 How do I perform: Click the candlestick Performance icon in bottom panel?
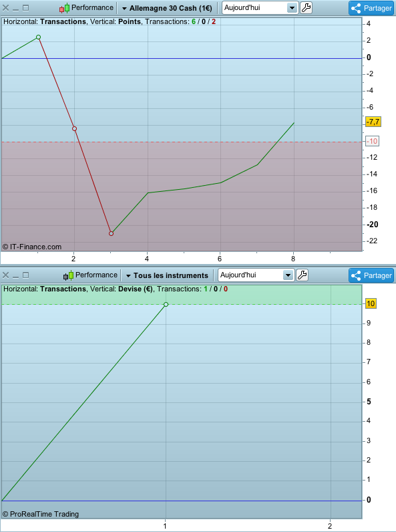[69, 275]
